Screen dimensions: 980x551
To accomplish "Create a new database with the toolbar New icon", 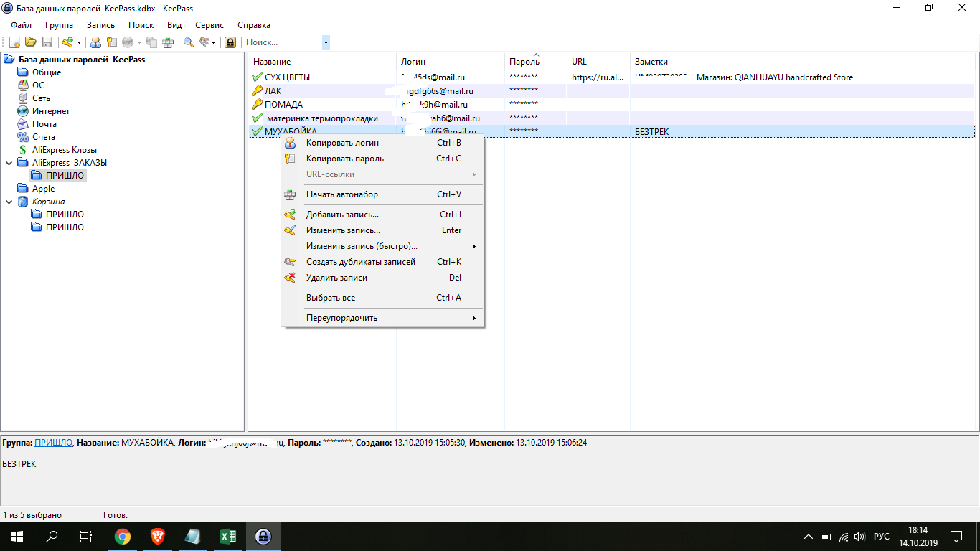I will coord(14,42).
